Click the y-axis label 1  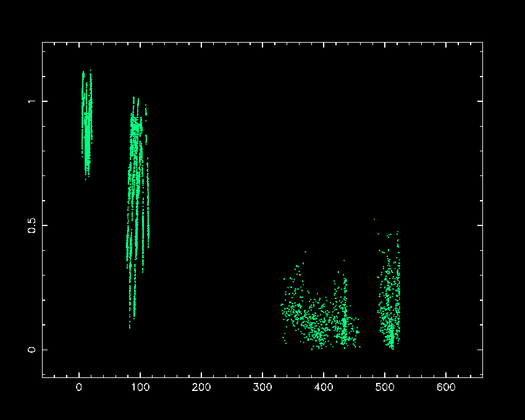[31, 101]
